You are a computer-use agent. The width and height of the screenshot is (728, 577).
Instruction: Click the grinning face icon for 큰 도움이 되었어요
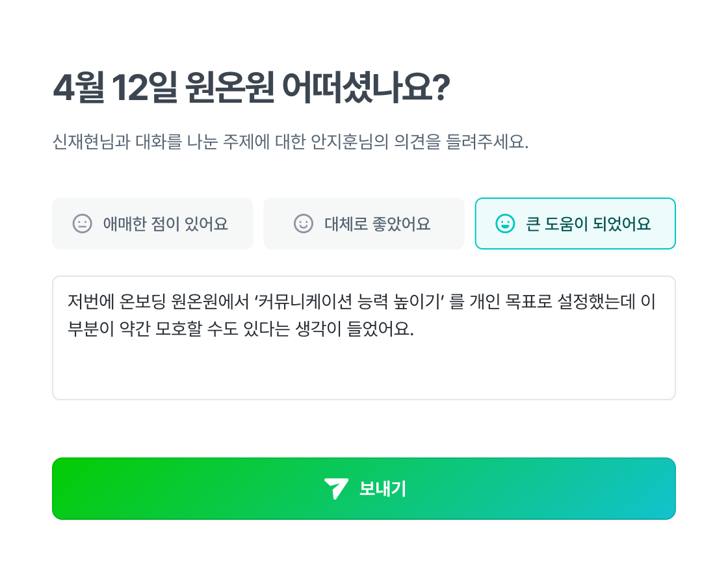pyautogui.click(x=504, y=224)
